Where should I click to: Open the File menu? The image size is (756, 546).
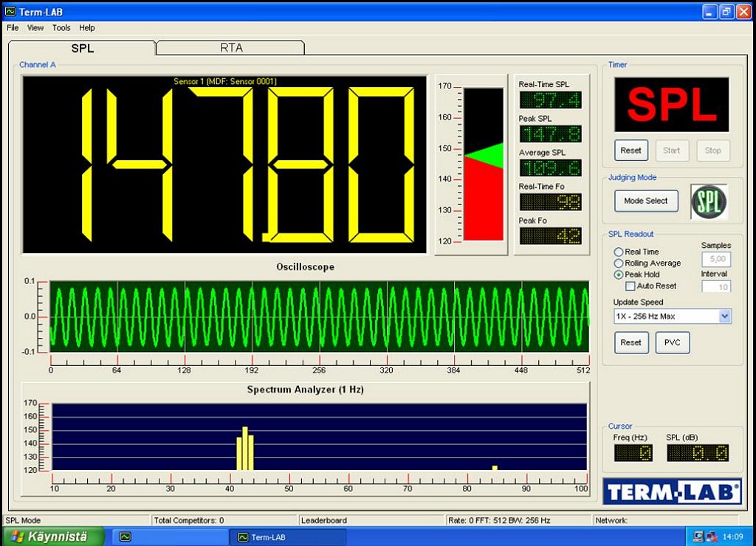[x=13, y=28]
